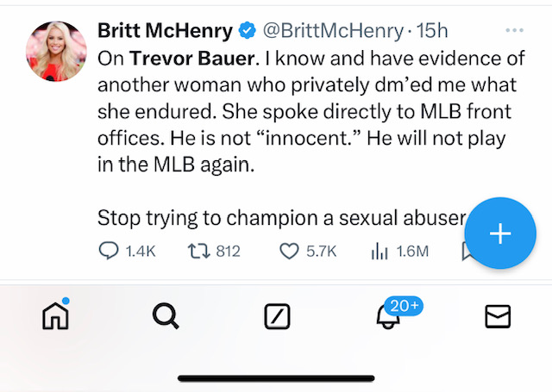Open the three-dot more options menu

point(515,31)
